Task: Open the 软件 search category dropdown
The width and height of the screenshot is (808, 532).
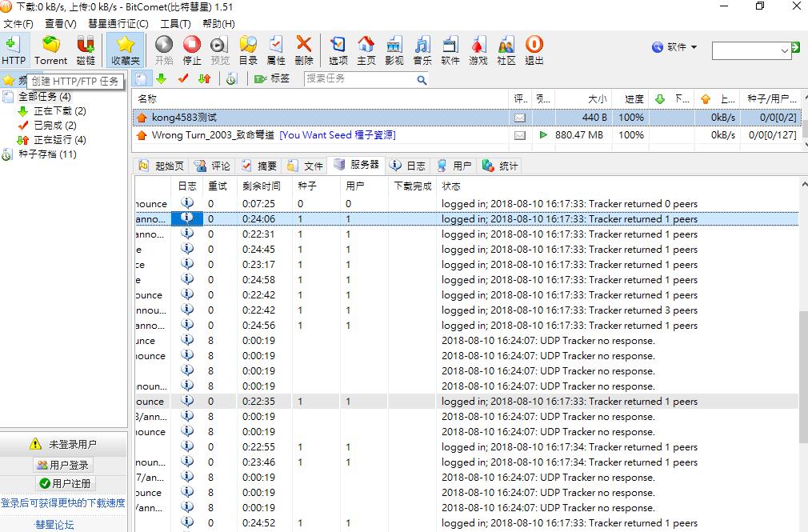Action: (674, 47)
